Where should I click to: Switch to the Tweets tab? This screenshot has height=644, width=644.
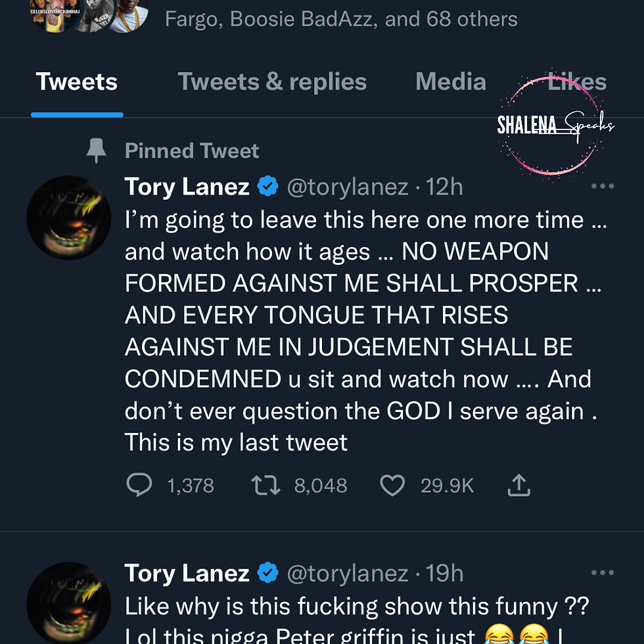77,82
